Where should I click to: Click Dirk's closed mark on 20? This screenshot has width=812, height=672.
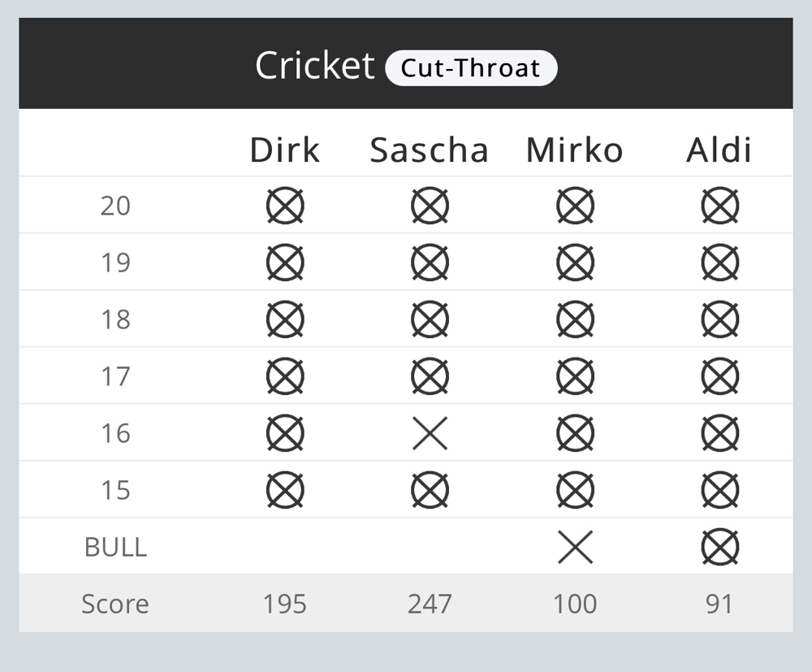(285, 206)
